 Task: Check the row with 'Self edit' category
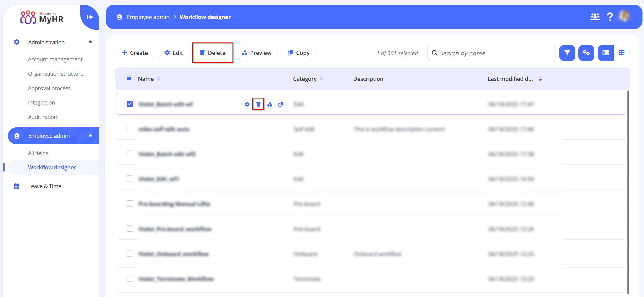click(x=130, y=129)
